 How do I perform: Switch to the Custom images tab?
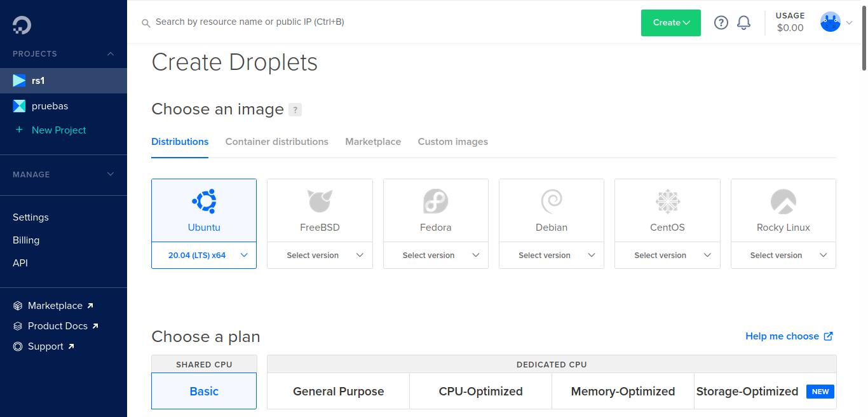(x=453, y=142)
